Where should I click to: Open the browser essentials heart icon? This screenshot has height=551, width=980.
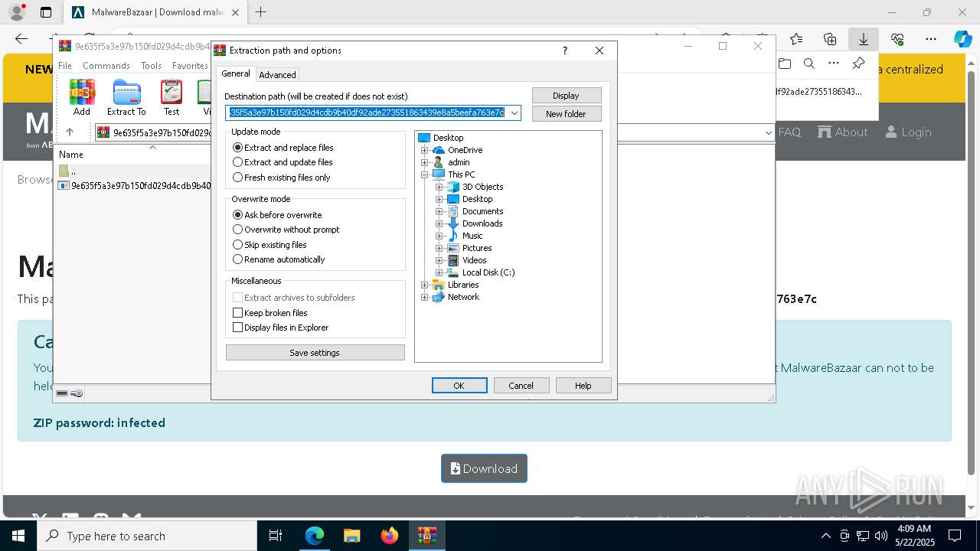click(897, 39)
